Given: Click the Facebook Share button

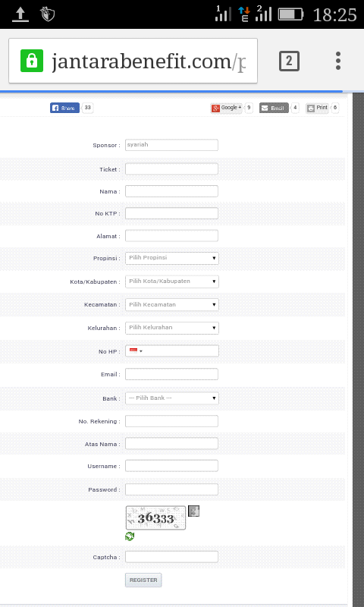Looking at the screenshot, I should pos(64,108).
